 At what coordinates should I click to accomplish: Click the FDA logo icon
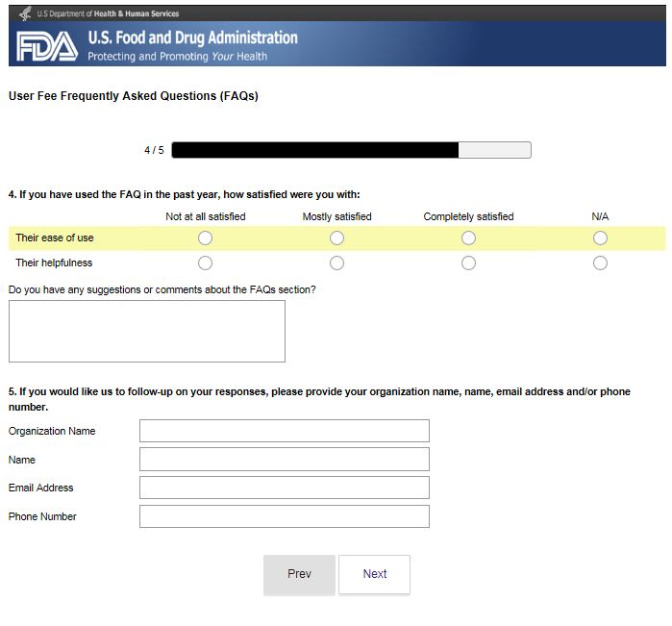(45, 46)
